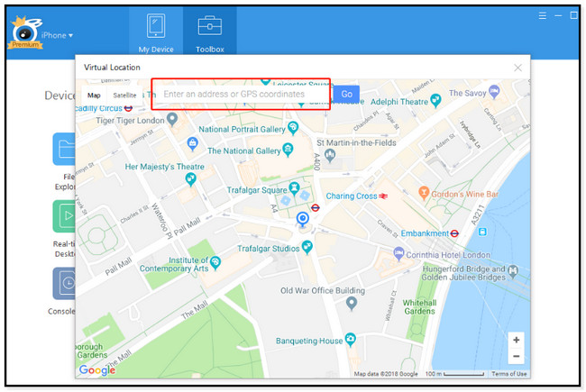Select the Trafalgar Square marker

295,188
